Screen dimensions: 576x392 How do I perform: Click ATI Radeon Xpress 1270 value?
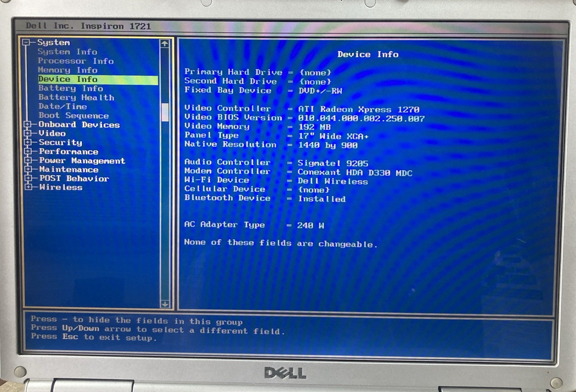click(x=359, y=109)
